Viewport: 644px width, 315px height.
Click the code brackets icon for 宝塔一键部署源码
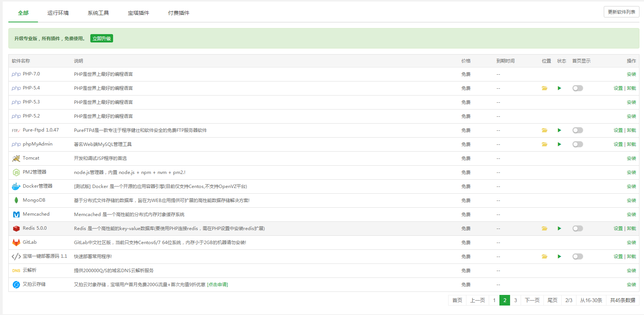tap(16, 257)
